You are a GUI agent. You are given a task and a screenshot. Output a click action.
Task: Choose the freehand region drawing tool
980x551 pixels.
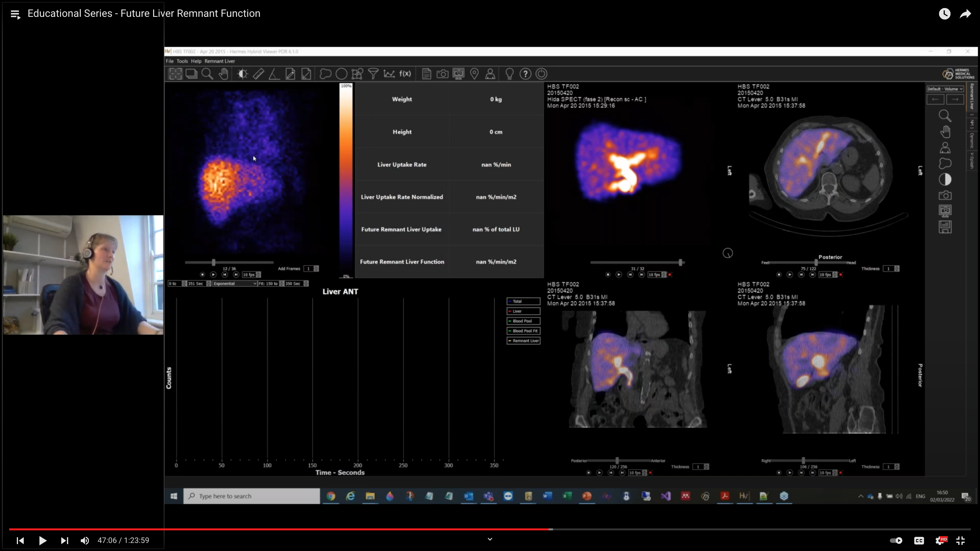pyautogui.click(x=325, y=74)
